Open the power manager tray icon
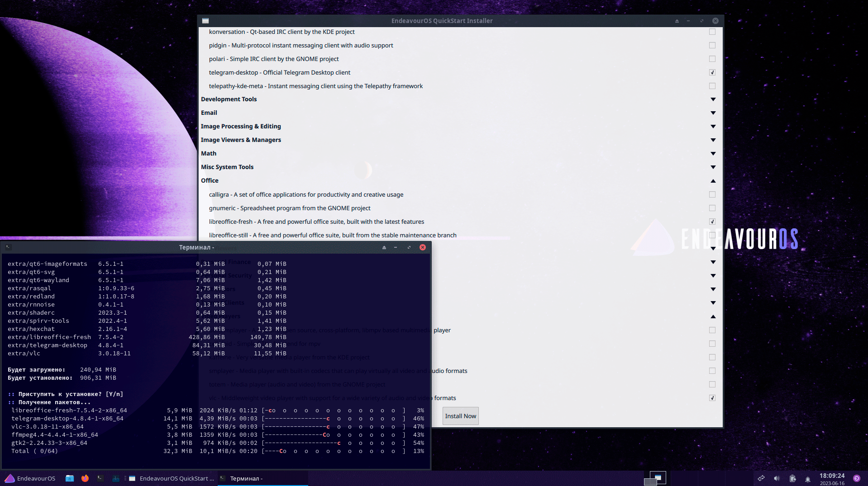The width and height of the screenshot is (868, 486). coord(792,478)
